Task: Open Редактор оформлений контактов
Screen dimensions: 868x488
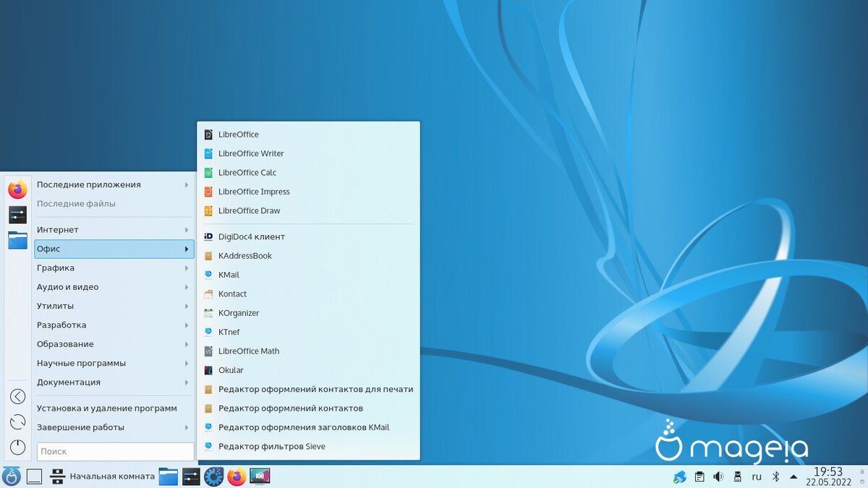Action: click(x=308, y=408)
